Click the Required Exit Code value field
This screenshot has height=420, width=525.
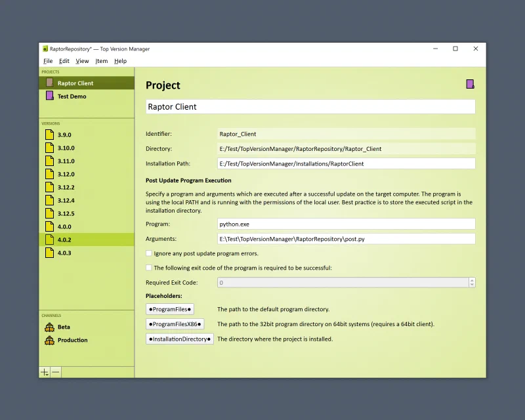coord(343,282)
